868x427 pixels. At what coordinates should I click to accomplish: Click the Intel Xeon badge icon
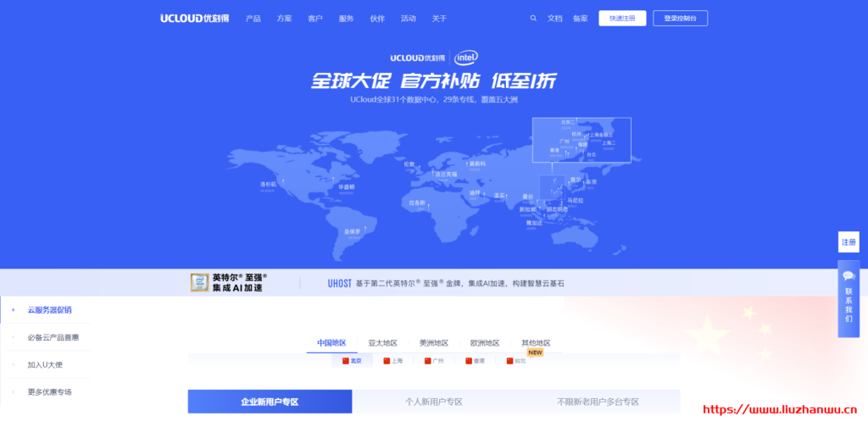(x=199, y=283)
